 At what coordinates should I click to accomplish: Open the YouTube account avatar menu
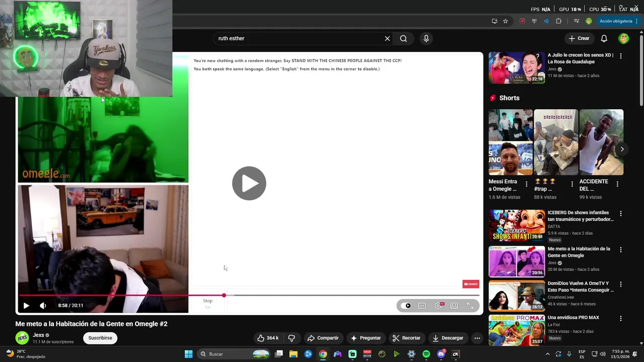tap(624, 38)
